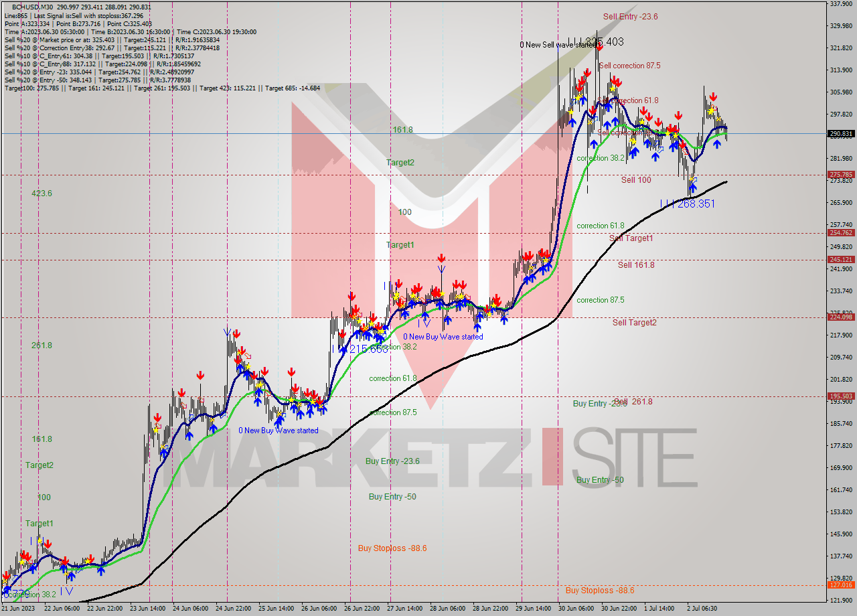The image size is (857, 616).
Task: Click the '26 Jun 22:00' time axis label
Action: coord(361,609)
